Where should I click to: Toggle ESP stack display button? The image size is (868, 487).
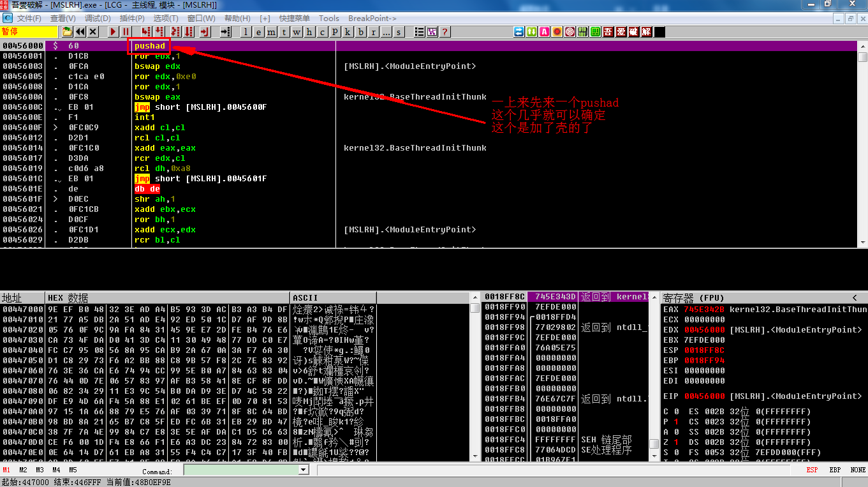pos(812,470)
